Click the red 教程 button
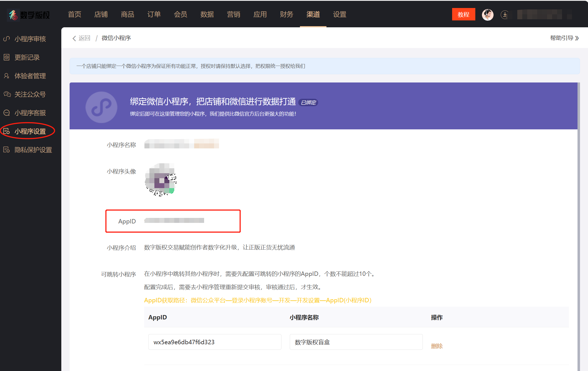588x371 pixels. [463, 14]
